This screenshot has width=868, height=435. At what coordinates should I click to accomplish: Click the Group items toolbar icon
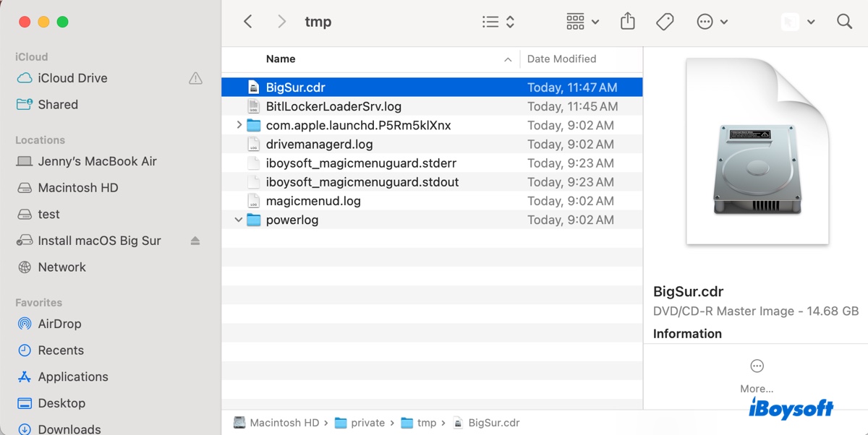574,21
